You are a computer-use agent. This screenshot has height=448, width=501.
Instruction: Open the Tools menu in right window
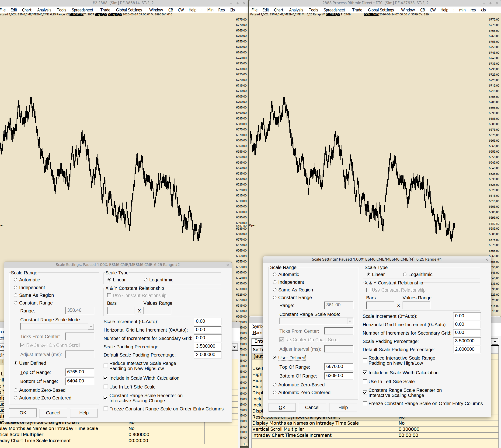pyautogui.click(x=313, y=10)
